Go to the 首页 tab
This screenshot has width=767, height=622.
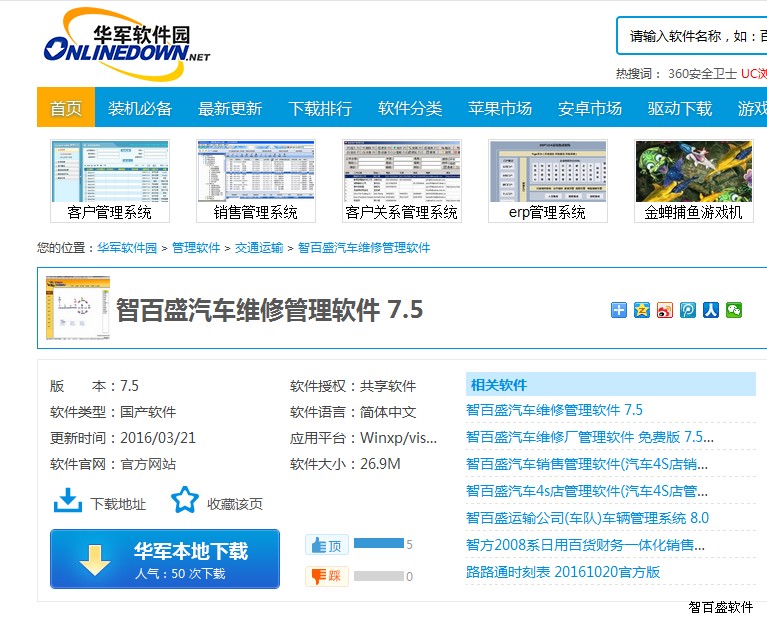66,108
